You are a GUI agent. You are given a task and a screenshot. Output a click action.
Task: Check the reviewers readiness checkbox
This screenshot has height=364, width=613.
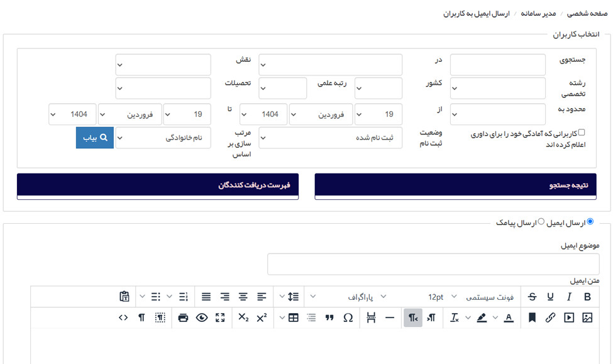coord(581,133)
